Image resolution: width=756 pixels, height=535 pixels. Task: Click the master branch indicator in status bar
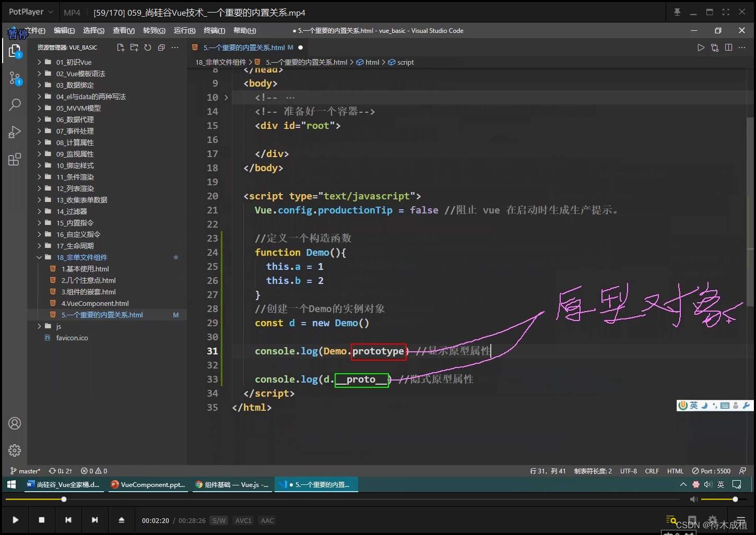tap(25, 471)
